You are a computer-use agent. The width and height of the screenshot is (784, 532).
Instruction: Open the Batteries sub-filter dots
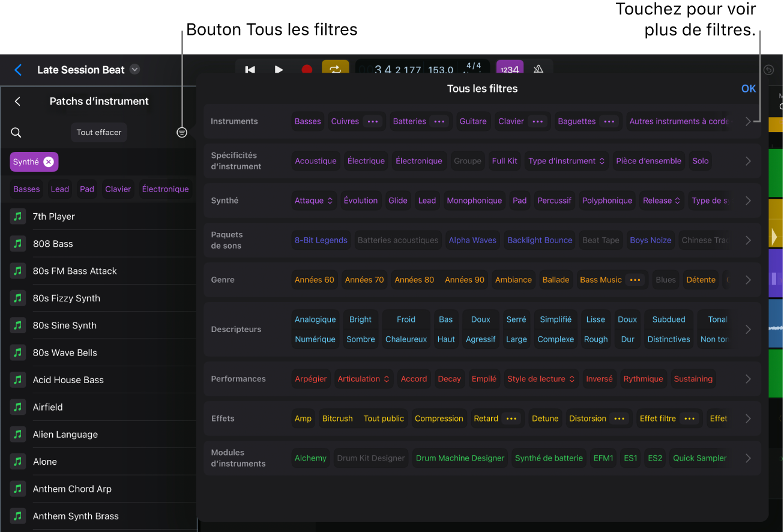click(x=439, y=121)
